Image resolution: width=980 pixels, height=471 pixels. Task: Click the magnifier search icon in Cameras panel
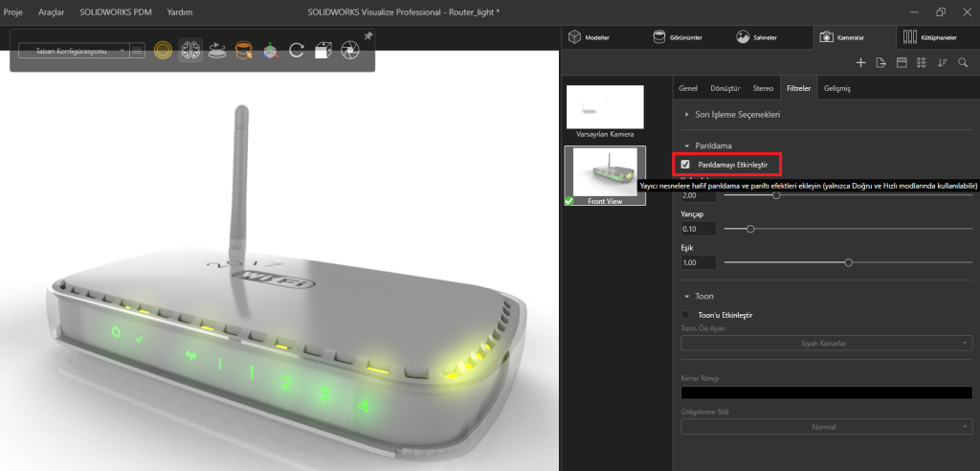(963, 62)
